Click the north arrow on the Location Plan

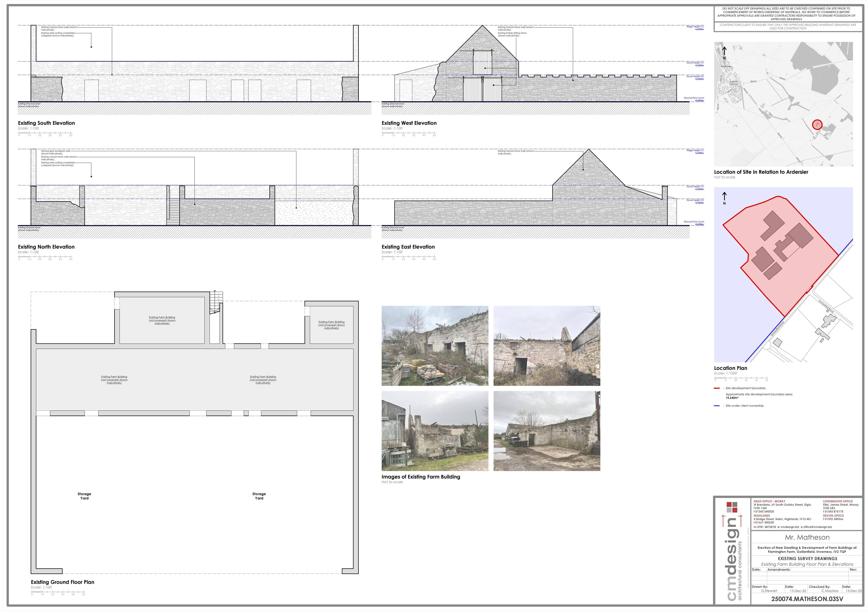[724, 198]
